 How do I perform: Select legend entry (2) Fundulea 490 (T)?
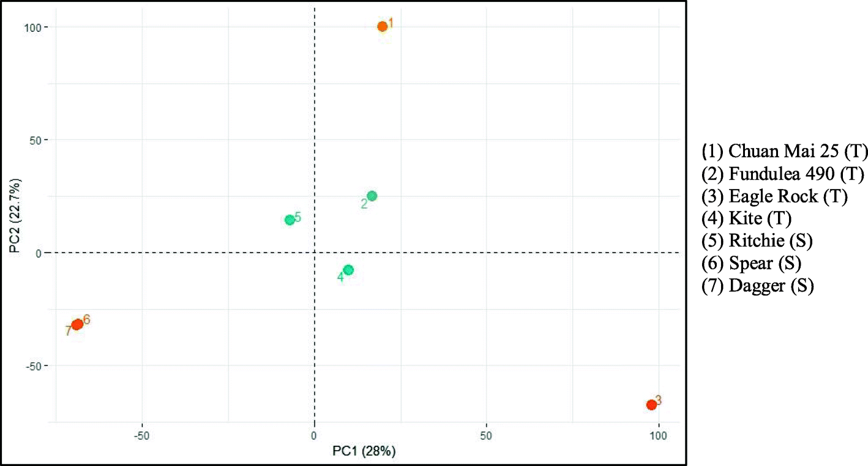(x=782, y=174)
